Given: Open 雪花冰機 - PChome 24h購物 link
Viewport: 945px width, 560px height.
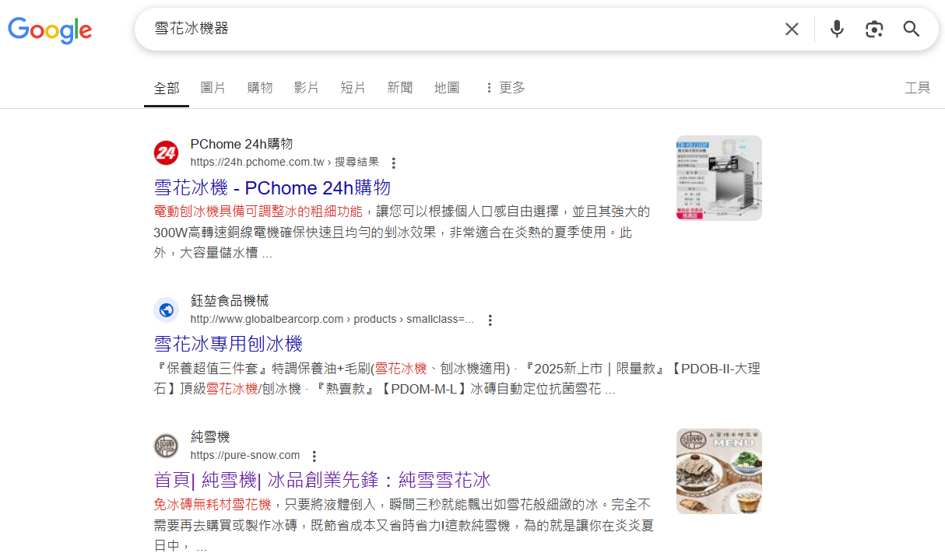Looking at the screenshot, I should [x=272, y=187].
